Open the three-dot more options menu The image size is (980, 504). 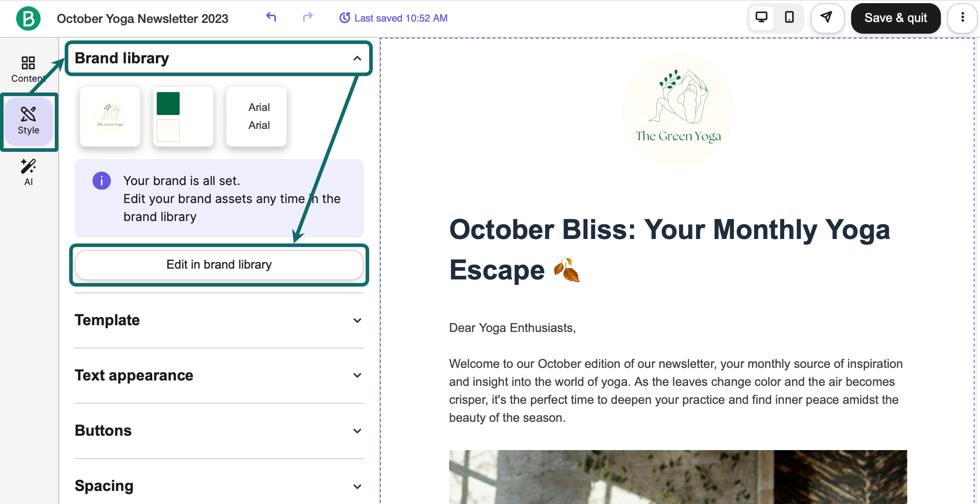(x=962, y=18)
